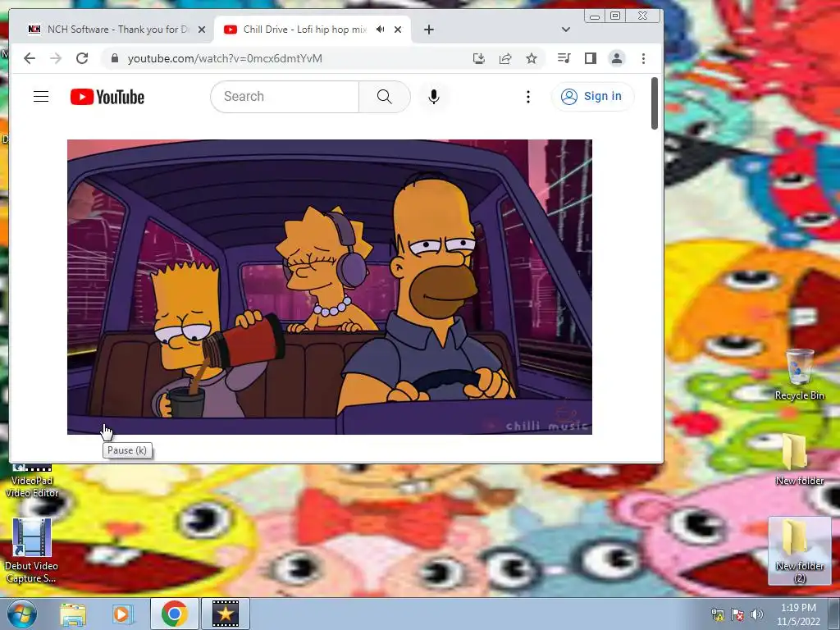Image resolution: width=840 pixels, height=630 pixels.
Task: Click the network tray icon
Action: [717, 614]
